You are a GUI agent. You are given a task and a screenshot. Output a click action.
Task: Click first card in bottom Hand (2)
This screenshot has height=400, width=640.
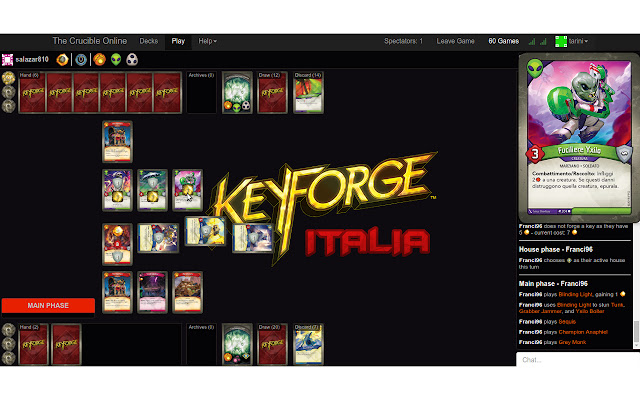pos(33,344)
